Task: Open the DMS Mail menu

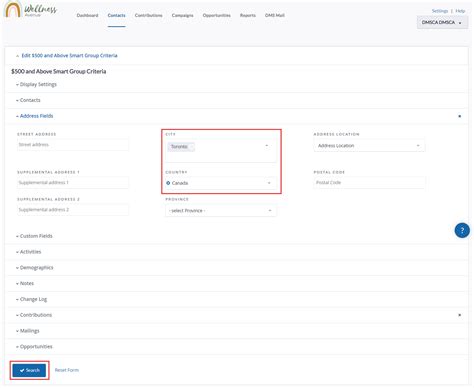Action: click(275, 15)
